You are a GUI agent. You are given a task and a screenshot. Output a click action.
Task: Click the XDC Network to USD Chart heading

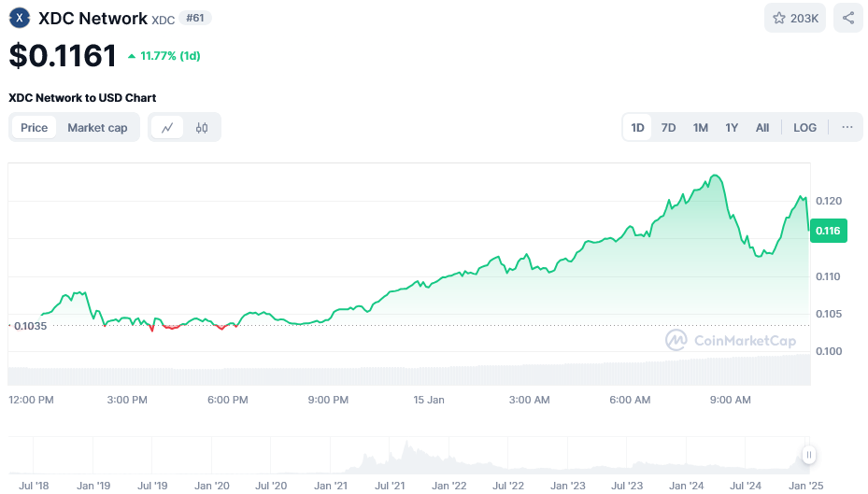(82, 98)
